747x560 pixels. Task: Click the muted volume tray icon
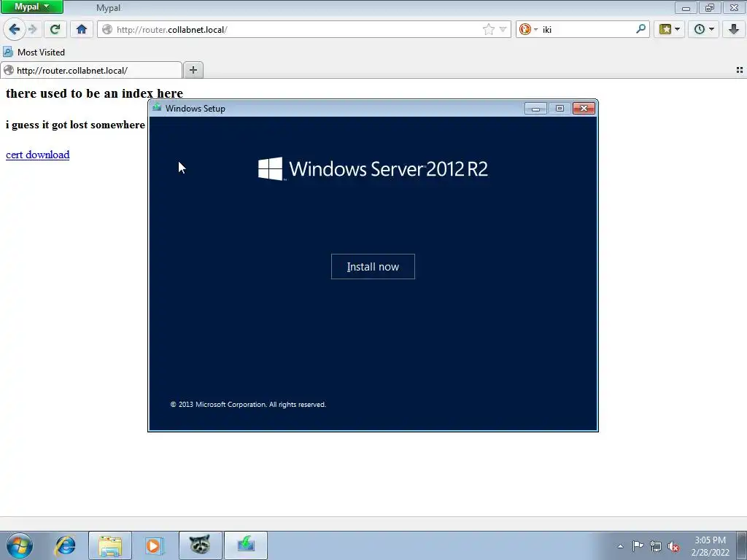coord(673,546)
